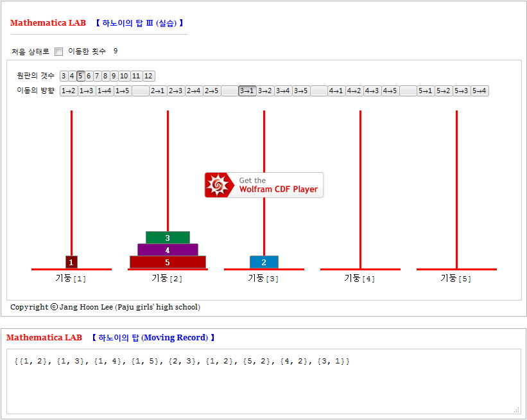Trigger the 5→4 move
The width and height of the screenshot is (527, 420).
coord(479,91)
